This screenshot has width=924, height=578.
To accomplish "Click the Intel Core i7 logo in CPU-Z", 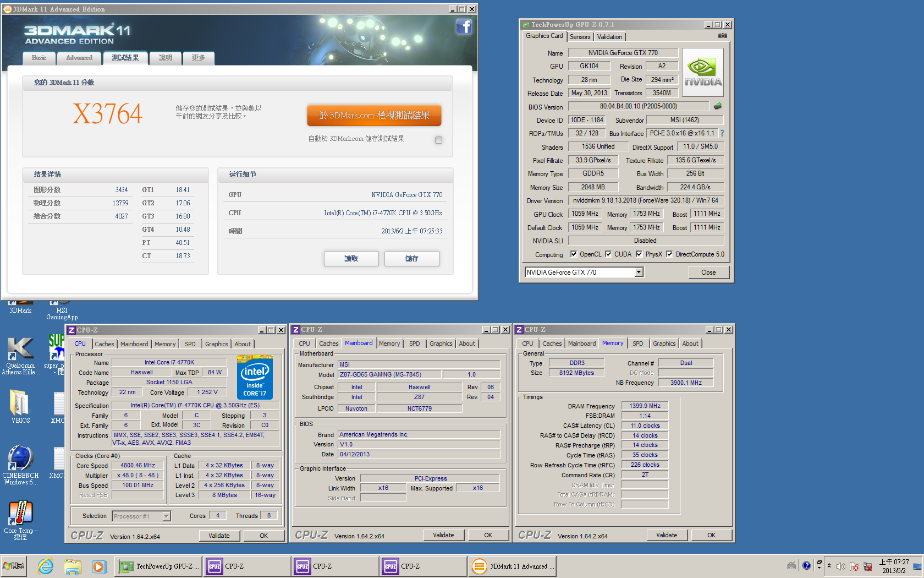I will 255,377.
